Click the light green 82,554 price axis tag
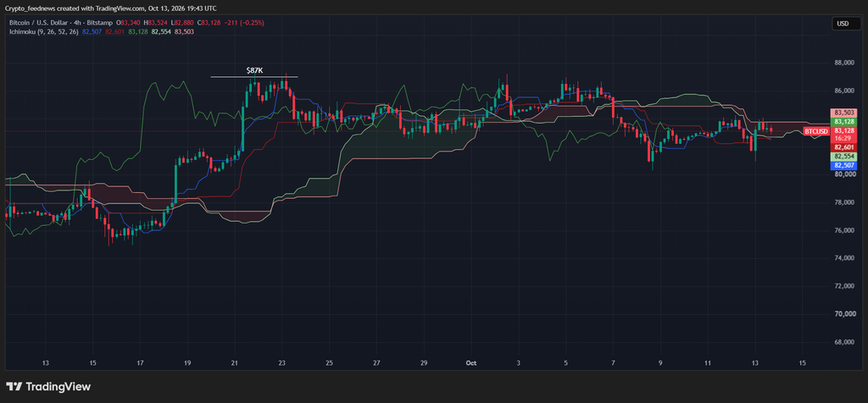This screenshot has width=868, height=403. coord(843,157)
